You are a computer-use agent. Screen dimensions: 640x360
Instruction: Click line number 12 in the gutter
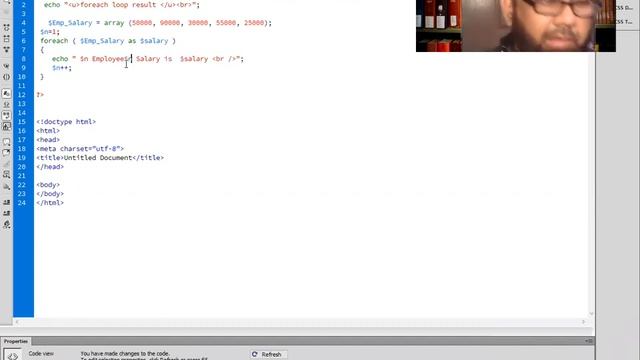22,95
